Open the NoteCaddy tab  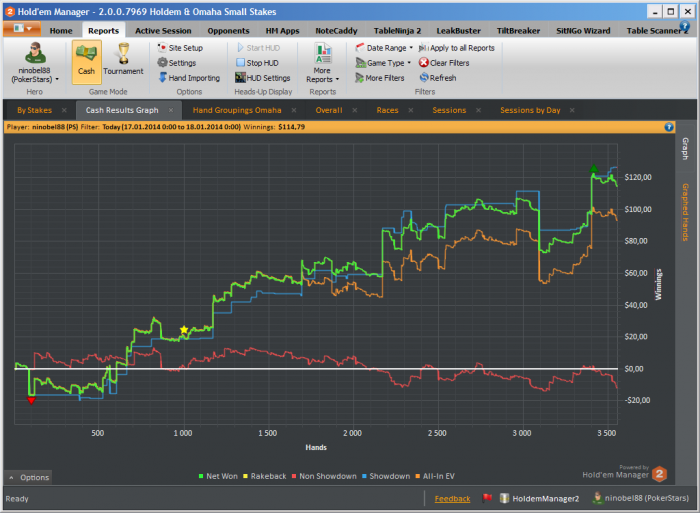click(x=336, y=31)
